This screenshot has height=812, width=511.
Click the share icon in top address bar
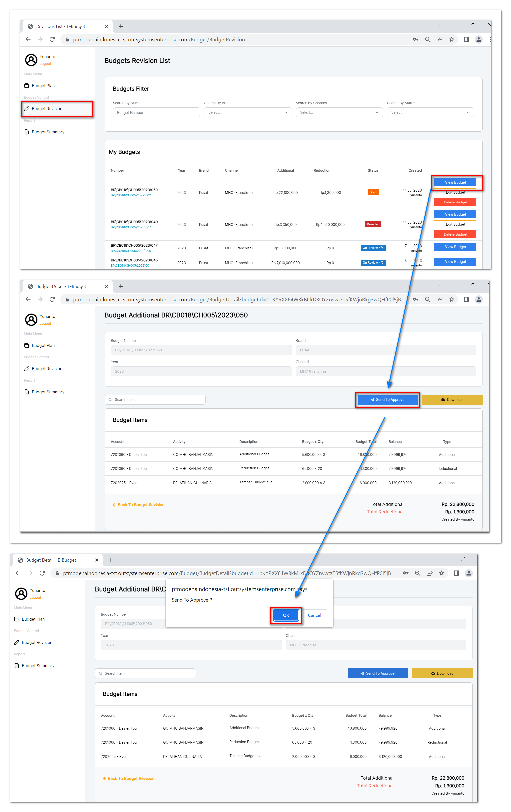[x=439, y=39]
